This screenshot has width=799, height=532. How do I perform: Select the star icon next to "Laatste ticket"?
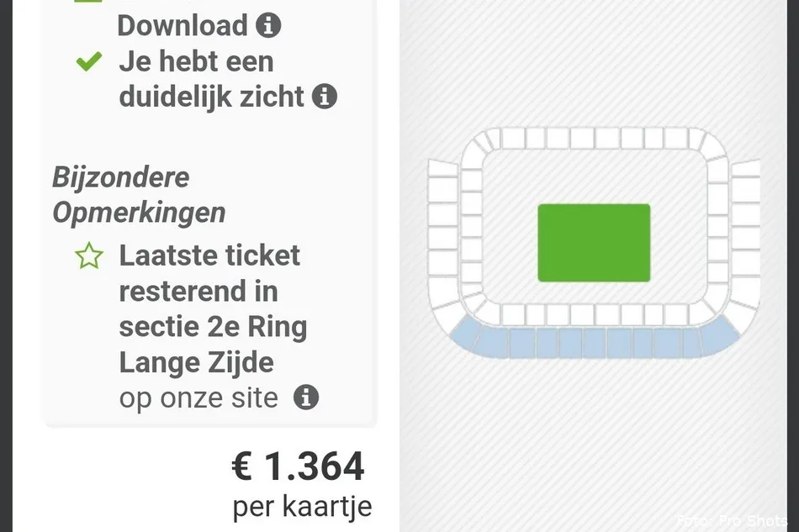(x=87, y=255)
